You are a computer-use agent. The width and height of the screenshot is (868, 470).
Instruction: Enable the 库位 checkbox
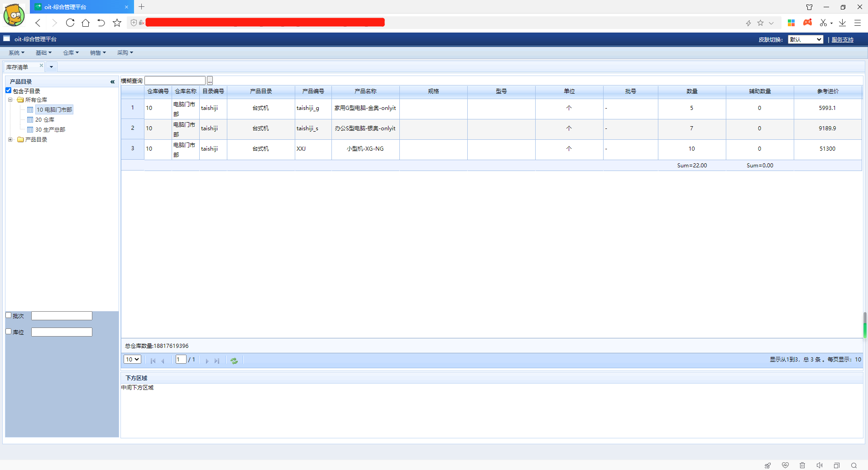coord(9,332)
